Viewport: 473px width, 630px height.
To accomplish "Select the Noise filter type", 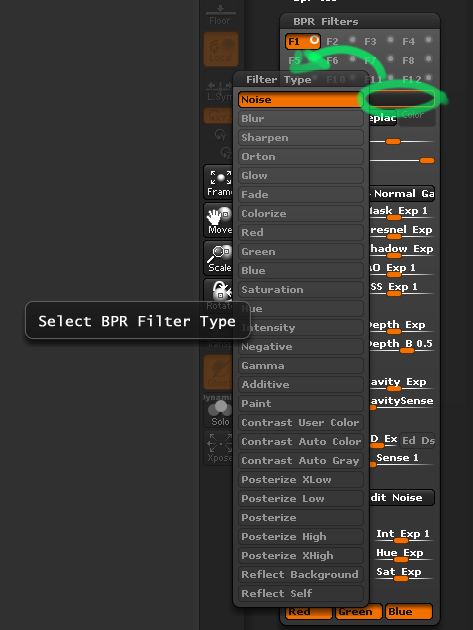I will coord(301,100).
